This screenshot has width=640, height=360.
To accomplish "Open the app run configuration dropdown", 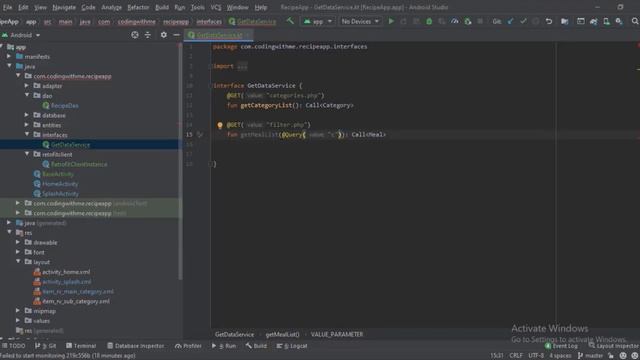I will [x=318, y=21].
